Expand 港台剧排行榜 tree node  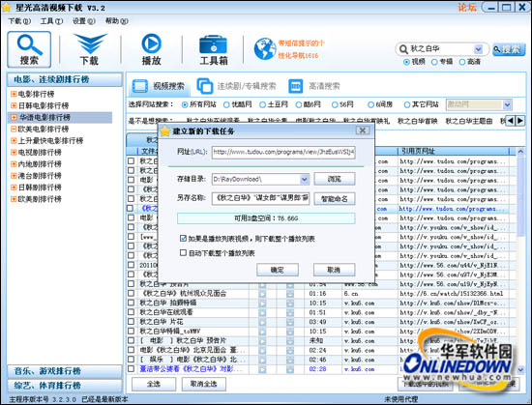[x=14, y=176]
